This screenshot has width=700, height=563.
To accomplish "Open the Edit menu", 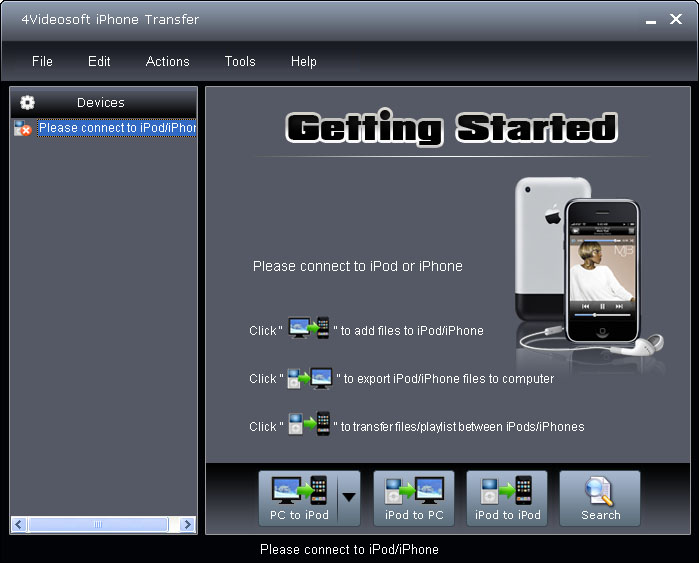I will (99, 61).
